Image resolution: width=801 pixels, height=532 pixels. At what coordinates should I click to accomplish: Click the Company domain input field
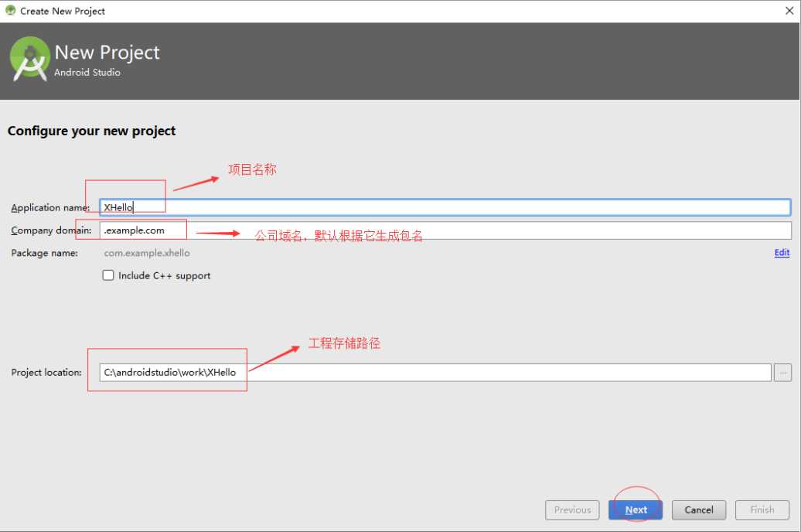point(445,230)
